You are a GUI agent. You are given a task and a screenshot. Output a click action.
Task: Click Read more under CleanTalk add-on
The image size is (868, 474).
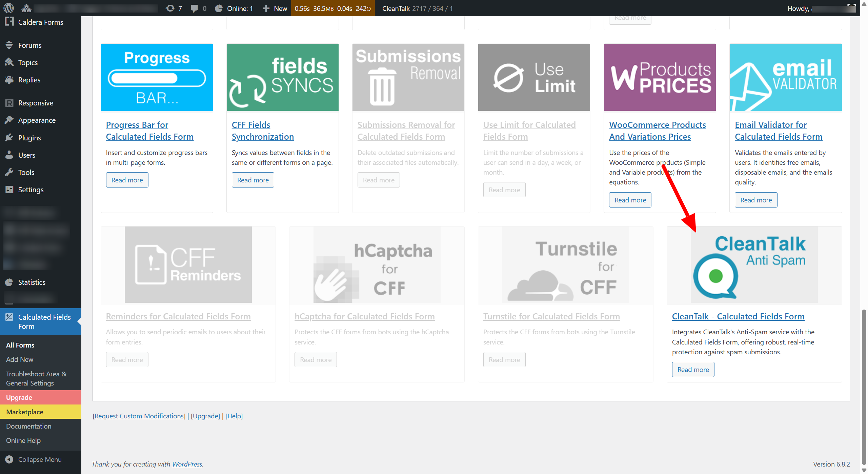693,370
